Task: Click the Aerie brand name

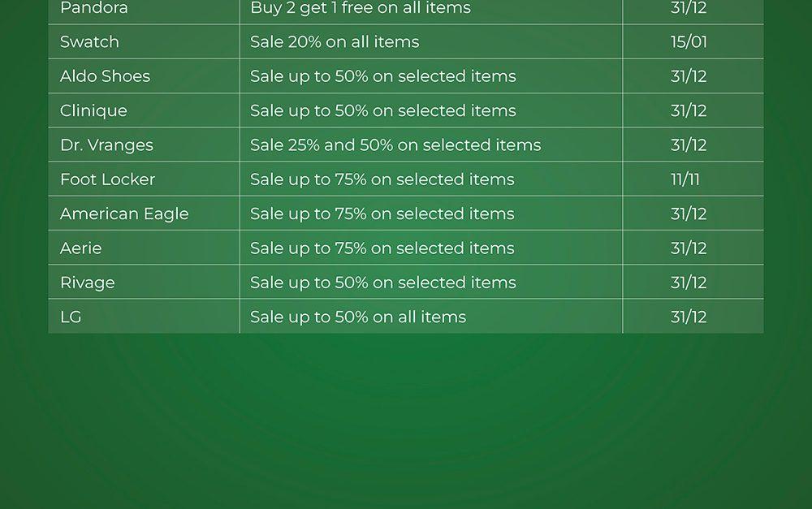Action: [81, 248]
